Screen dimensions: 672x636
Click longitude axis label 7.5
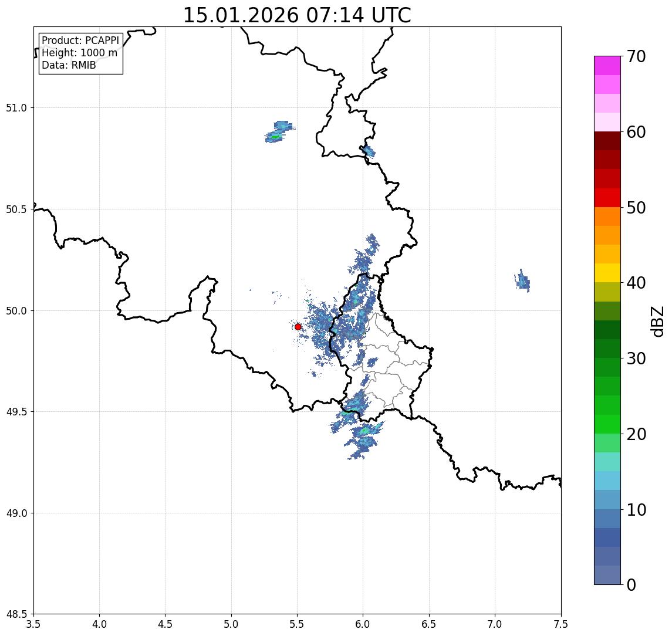point(560,624)
